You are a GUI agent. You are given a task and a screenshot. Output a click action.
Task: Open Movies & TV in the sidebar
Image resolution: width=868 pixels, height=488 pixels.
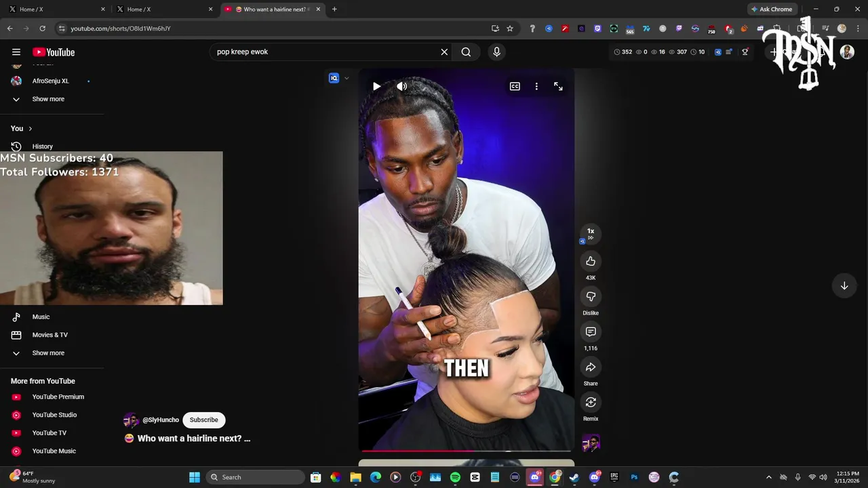click(51, 335)
